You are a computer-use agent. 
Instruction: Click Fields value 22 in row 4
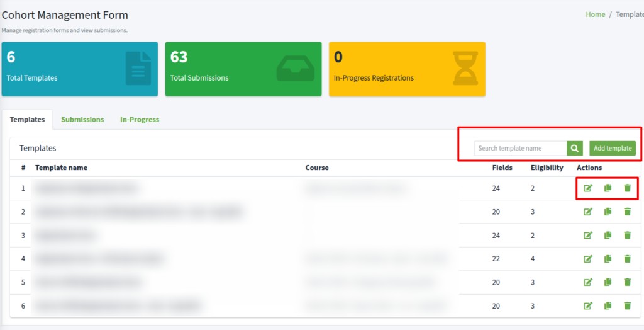tap(496, 259)
